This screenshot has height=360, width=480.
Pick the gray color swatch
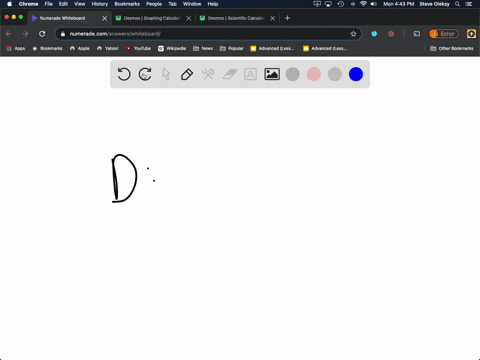(293, 74)
